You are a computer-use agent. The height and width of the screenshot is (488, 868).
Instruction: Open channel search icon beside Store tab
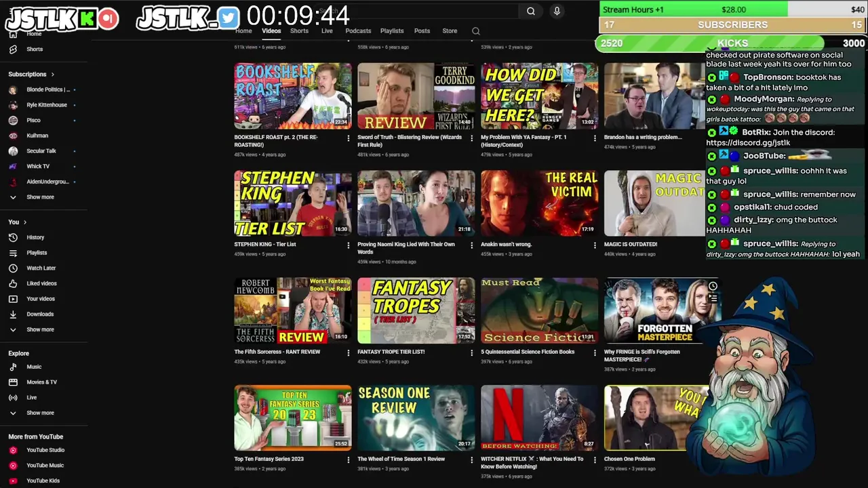click(476, 30)
